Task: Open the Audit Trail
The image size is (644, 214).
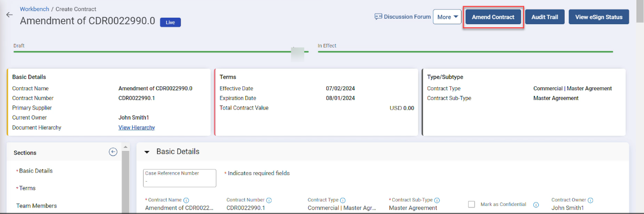Action: [544, 17]
